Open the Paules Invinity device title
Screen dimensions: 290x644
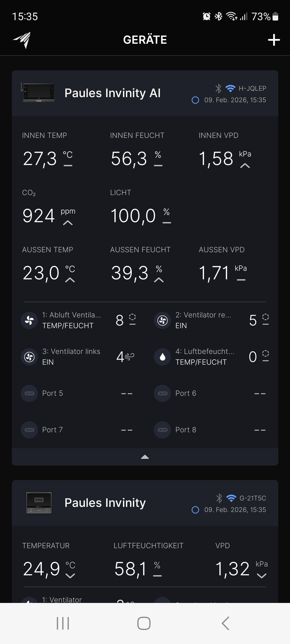coord(105,503)
